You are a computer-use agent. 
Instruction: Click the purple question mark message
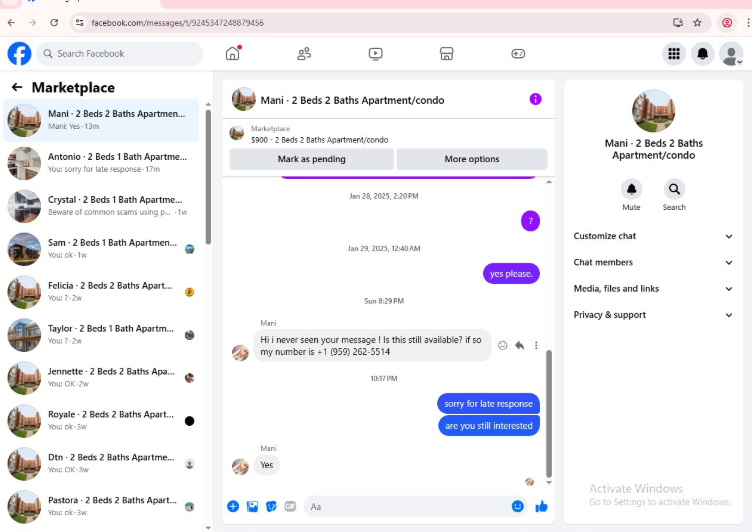[x=530, y=221]
